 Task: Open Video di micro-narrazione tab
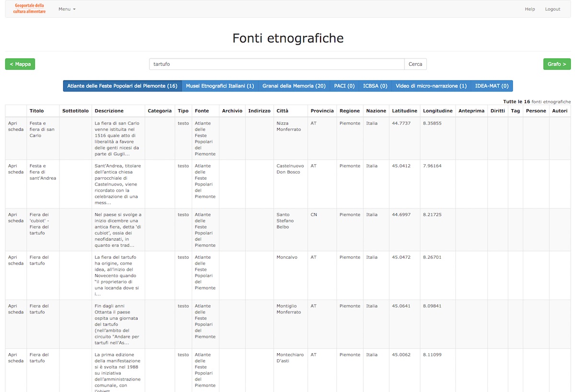[x=431, y=86]
